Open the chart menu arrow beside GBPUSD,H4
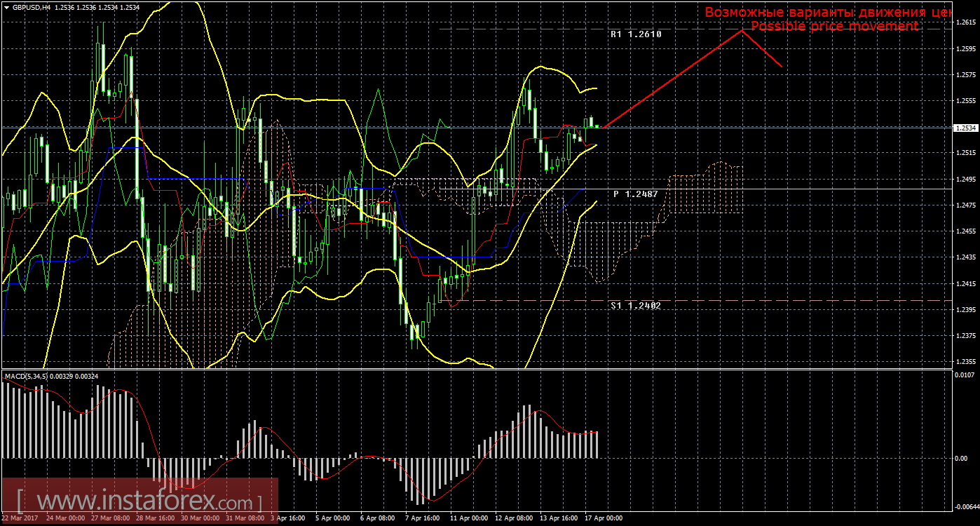This screenshot has width=980, height=526. 6,7
